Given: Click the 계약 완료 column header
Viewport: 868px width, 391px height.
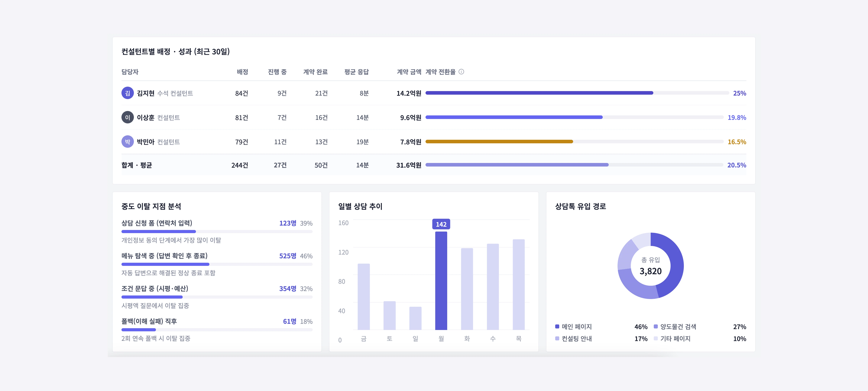Looking at the screenshot, I should tap(315, 72).
